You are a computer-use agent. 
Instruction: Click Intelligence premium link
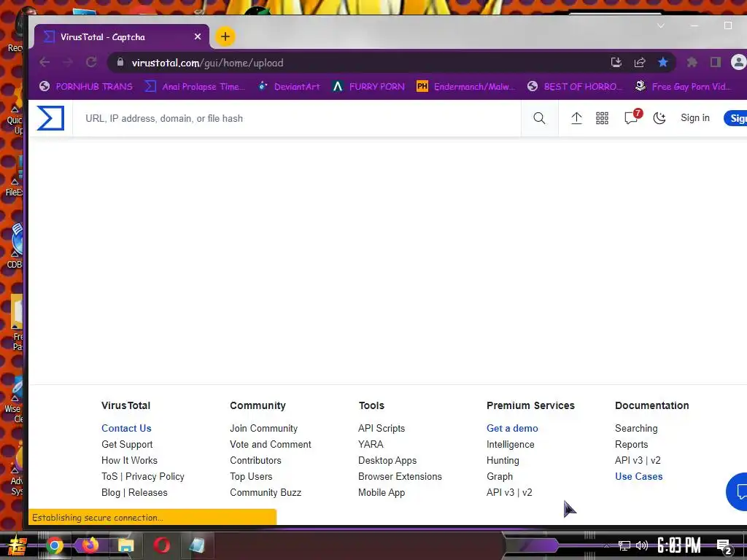(510, 444)
